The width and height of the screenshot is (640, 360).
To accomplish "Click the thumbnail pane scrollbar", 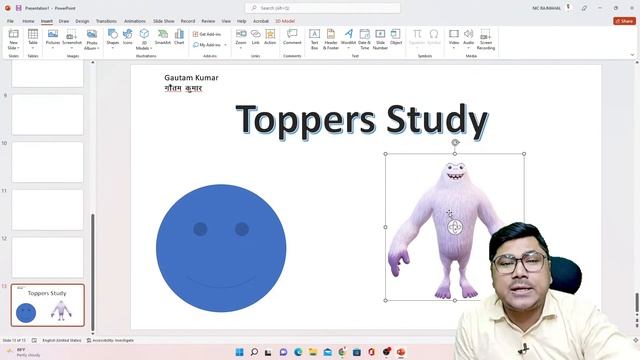I will point(93,272).
